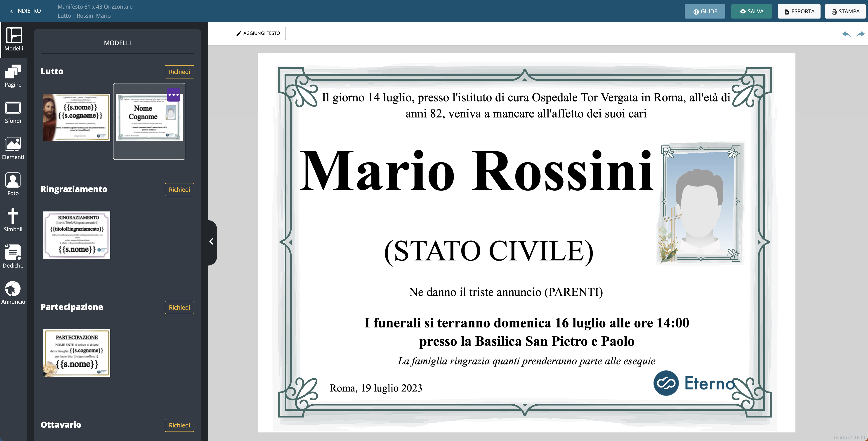The image size is (868, 441).
Task: Click the ESPORTA button
Action: tap(799, 12)
